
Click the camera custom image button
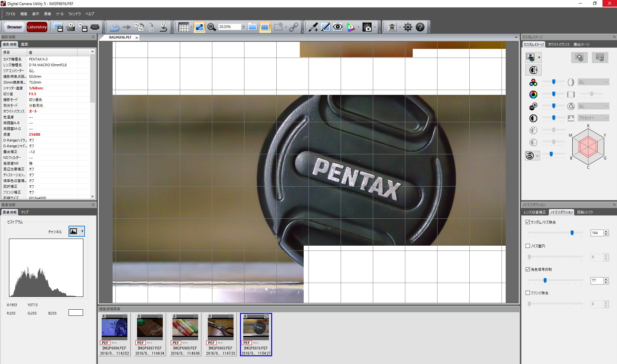(579, 58)
